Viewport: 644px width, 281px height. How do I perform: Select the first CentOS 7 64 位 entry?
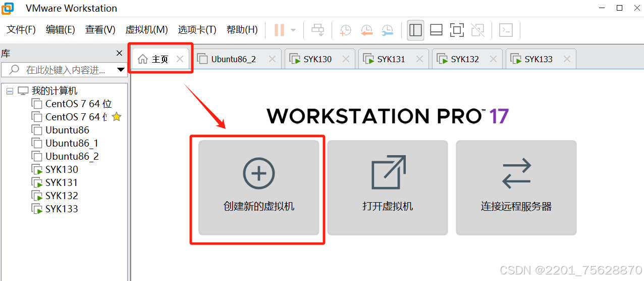click(x=78, y=104)
